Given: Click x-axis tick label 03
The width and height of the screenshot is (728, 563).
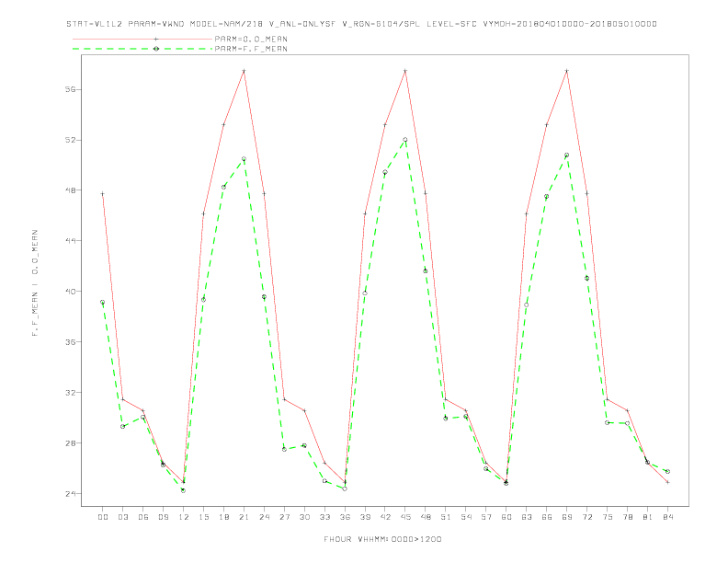Looking at the screenshot, I should (x=122, y=517).
